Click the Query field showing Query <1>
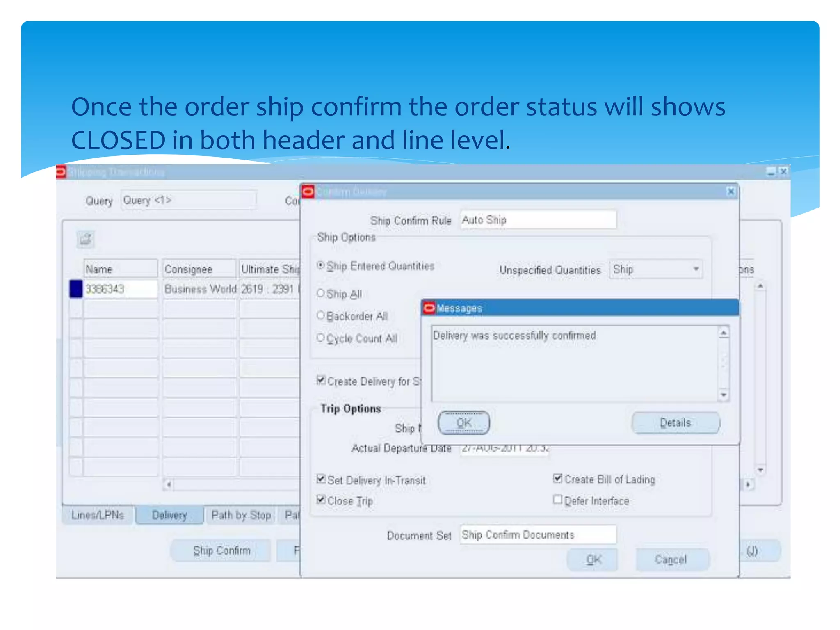Screen dimensions: 840x630 189,200
